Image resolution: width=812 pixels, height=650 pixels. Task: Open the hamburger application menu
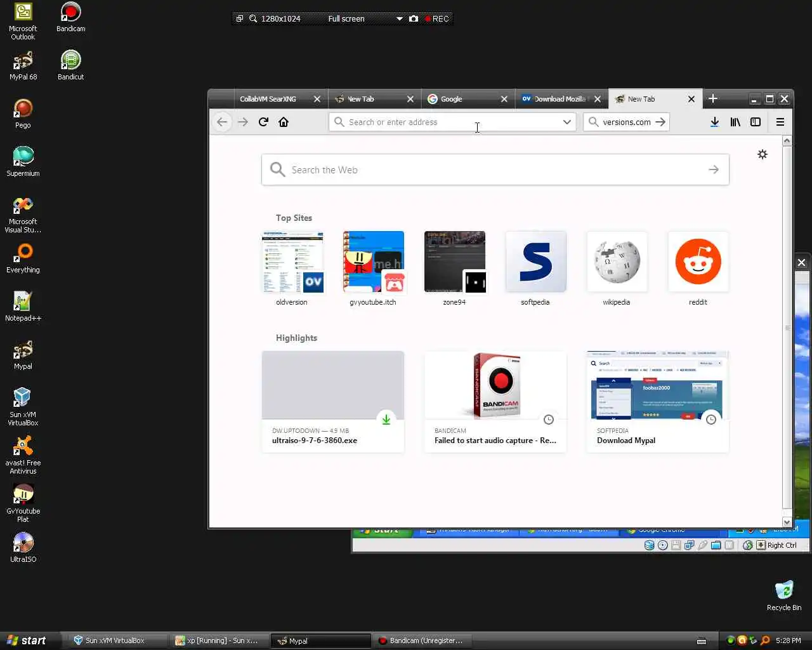click(x=780, y=122)
